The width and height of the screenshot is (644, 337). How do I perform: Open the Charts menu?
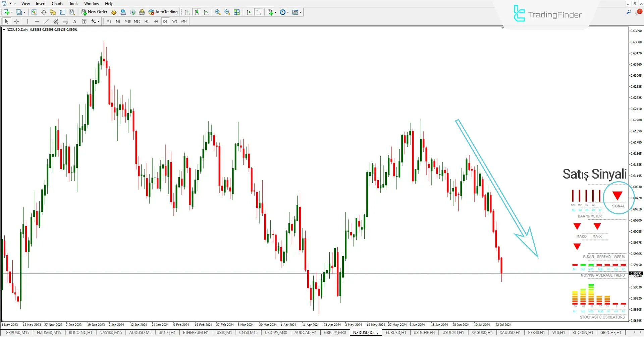tap(57, 4)
